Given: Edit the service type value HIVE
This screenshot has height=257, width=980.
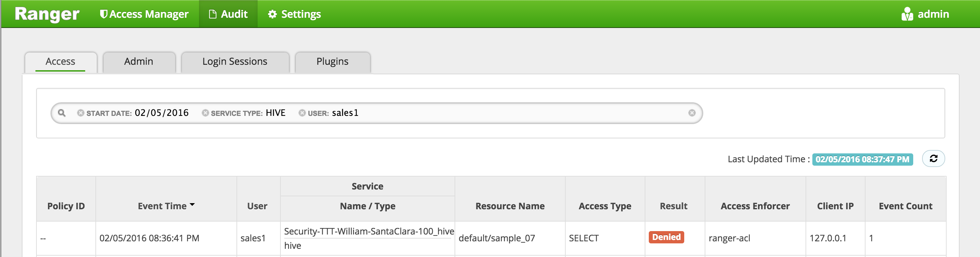Looking at the screenshot, I should (x=276, y=113).
